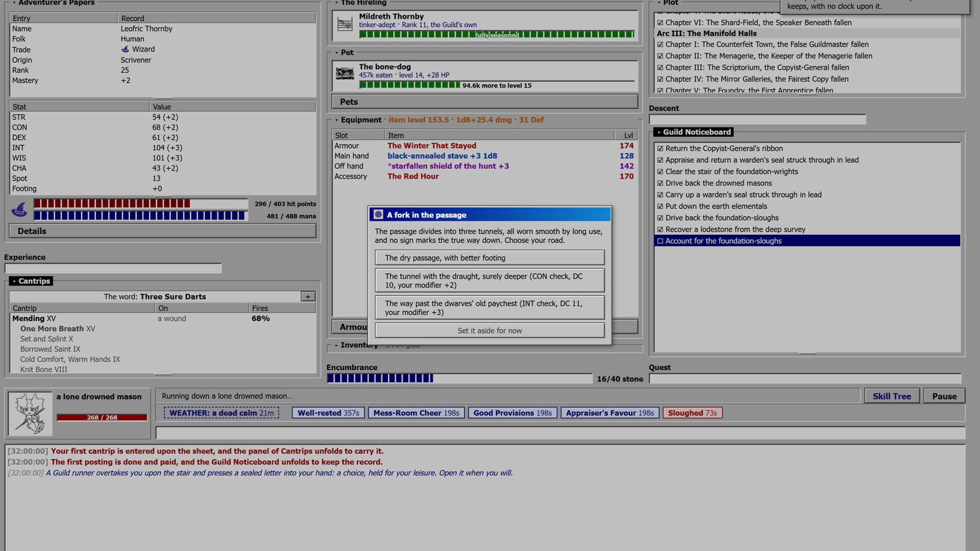
Task: Select The Winter That Stayed armour
Action: coord(484,146)
